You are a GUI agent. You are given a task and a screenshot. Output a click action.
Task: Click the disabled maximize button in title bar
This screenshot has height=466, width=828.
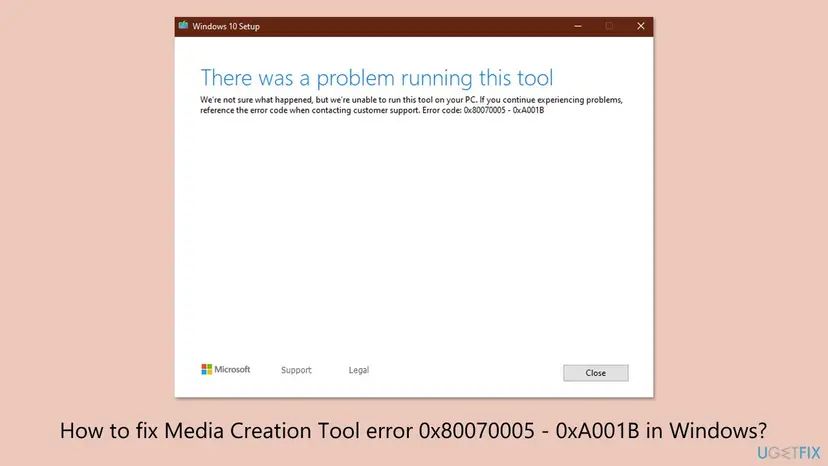(609, 26)
